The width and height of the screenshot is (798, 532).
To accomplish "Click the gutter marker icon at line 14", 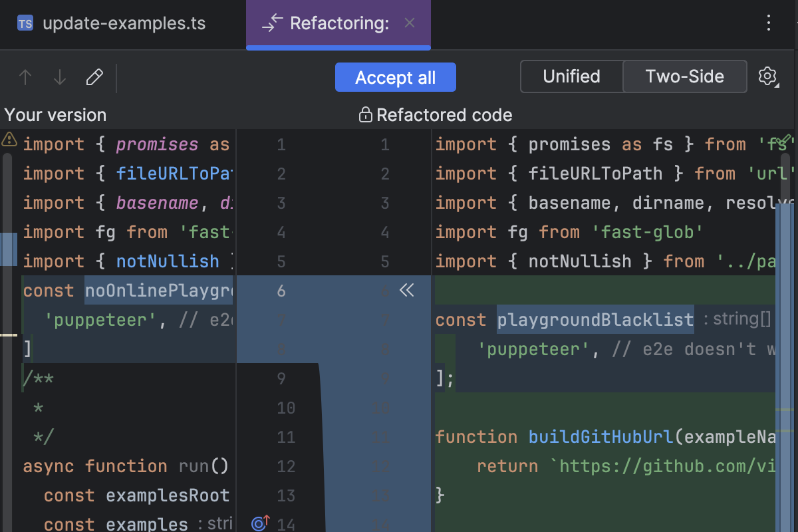I will click(x=260, y=523).
